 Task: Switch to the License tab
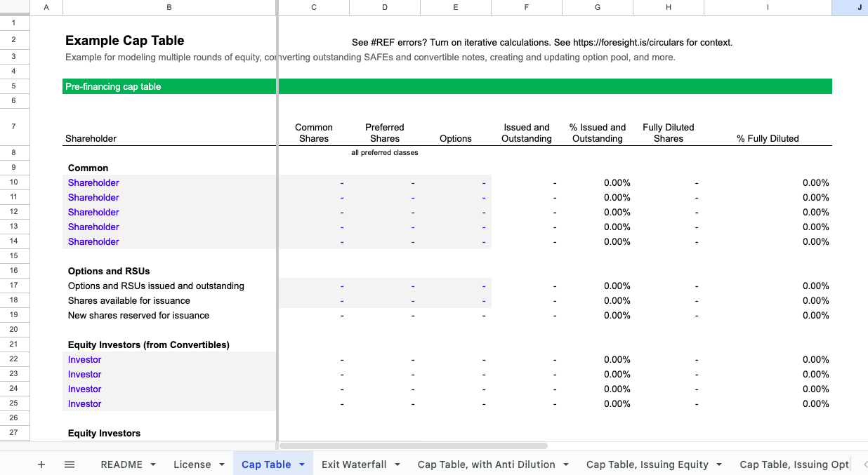[x=192, y=464]
